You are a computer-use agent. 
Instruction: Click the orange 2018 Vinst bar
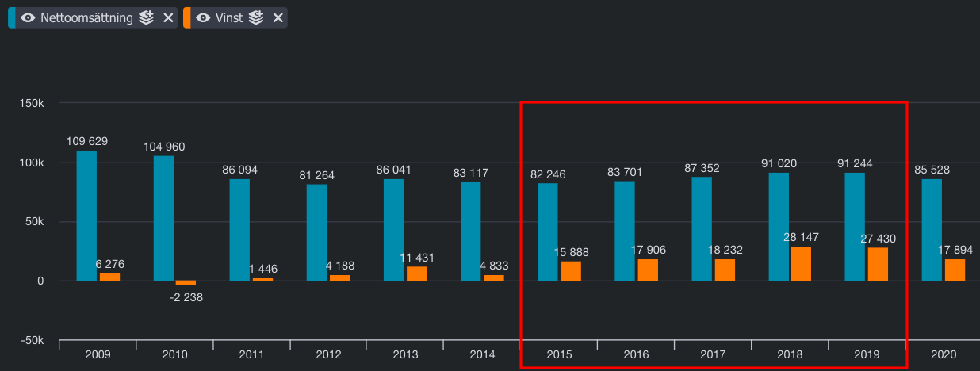point(801,264)
